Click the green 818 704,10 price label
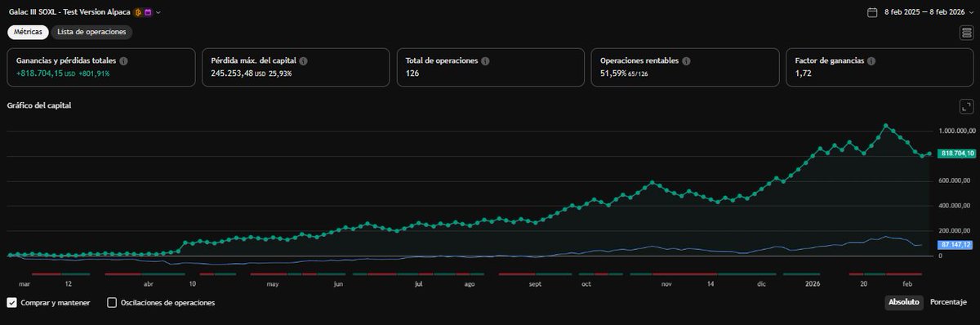This screenshot has height=325, width=980. tap(957, 153)
